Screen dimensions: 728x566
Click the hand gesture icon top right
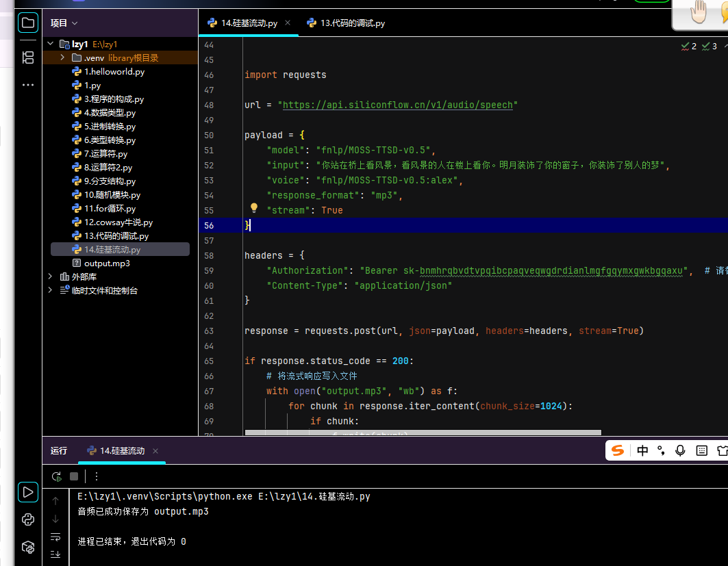(698, 12)
